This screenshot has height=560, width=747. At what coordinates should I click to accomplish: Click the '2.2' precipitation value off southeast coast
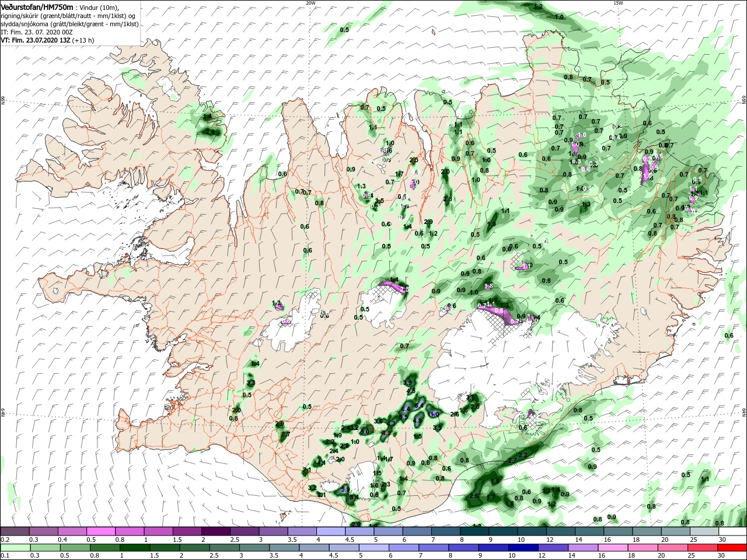(522, 455)
